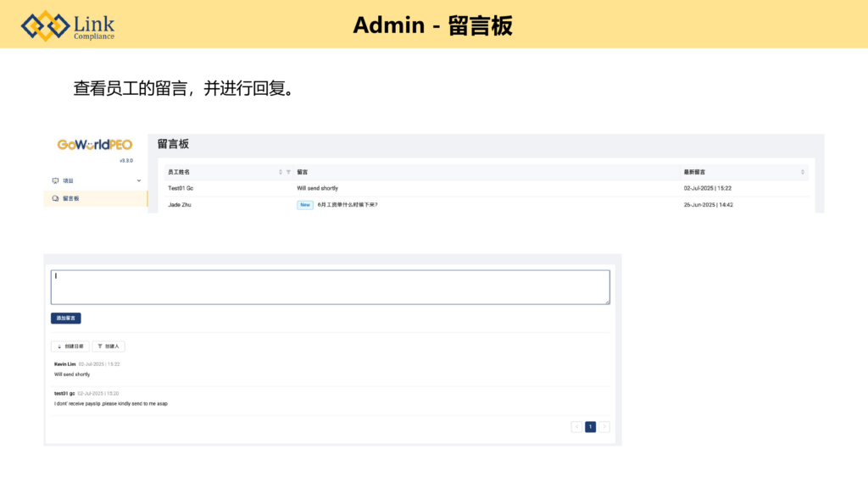Select page 1 in pagination
The image size is (868, 488).
590,427
